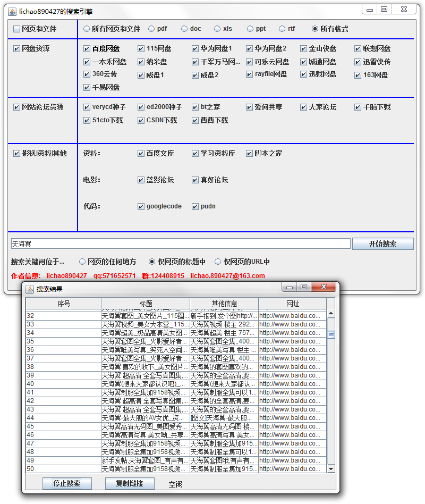Viewport: 425px width, 504px height.
Task: Select 网页的任何地方 radio option
Action: click(x=82, y=262)
